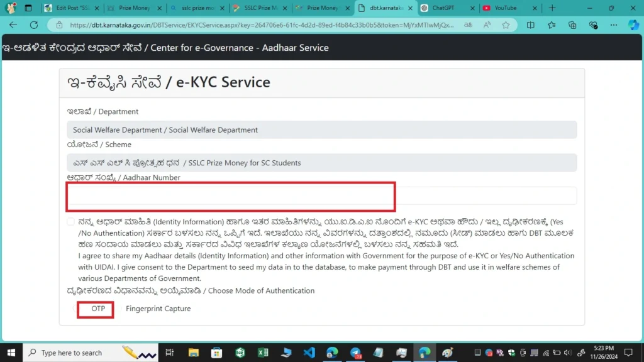Open Microsoft Store from taskbar
This screenshot has width=644, height=362.
point(216,353)
